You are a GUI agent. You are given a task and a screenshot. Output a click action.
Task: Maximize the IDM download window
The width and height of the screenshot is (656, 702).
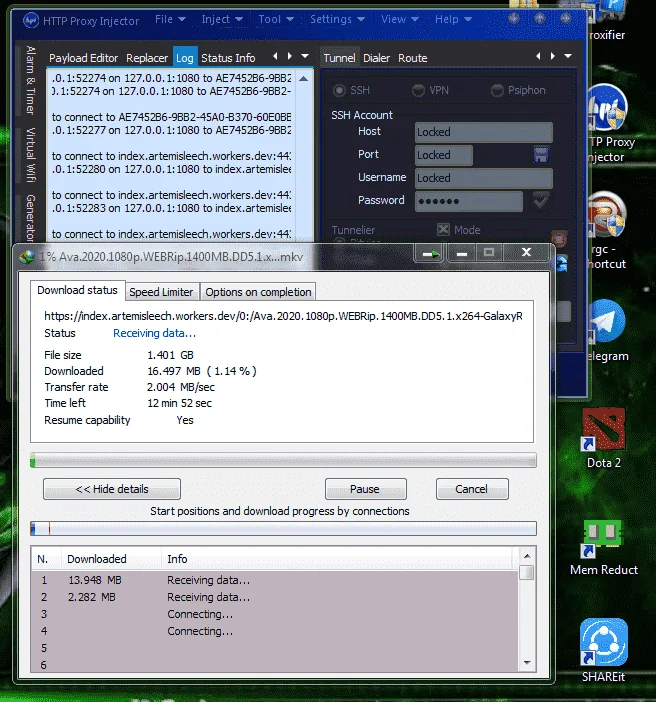pyautogui.click(x=489, y=253)
